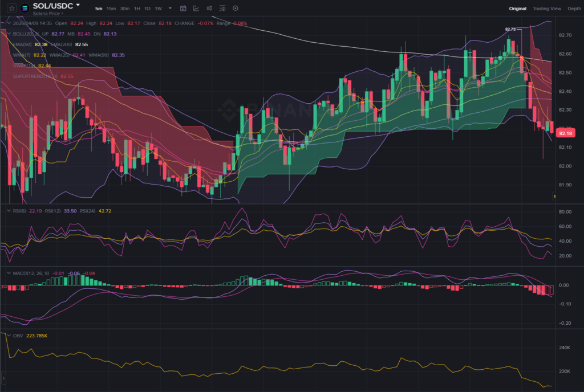This screenshot has height=392, width=584.
Task: Select the 1D timeframe
Action: pos(147,9)
